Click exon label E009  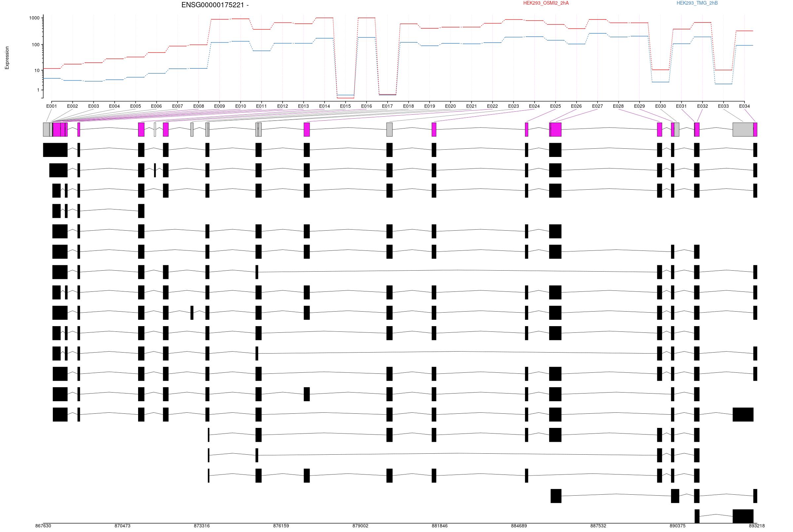pyautogui.click(x=219, y=106)
